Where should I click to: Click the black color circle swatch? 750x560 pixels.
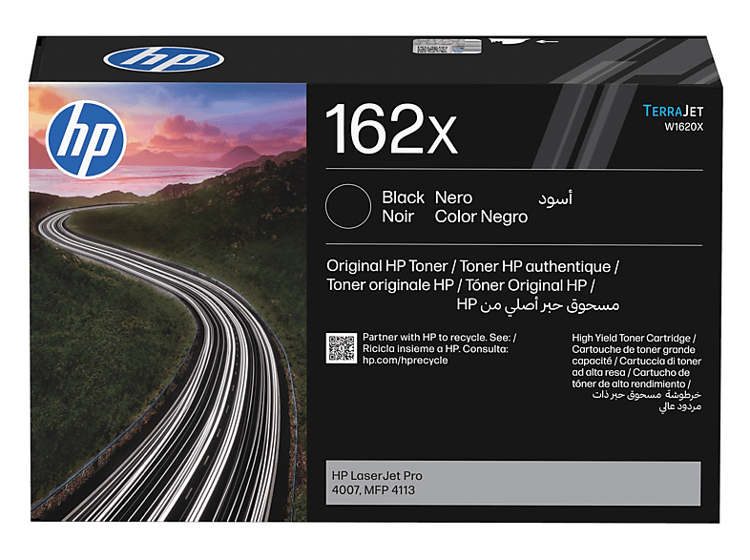[x=347, y=206]
